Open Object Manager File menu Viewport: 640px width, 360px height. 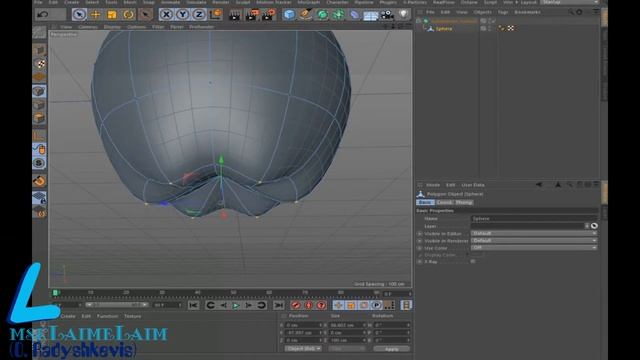pos(430,12)
